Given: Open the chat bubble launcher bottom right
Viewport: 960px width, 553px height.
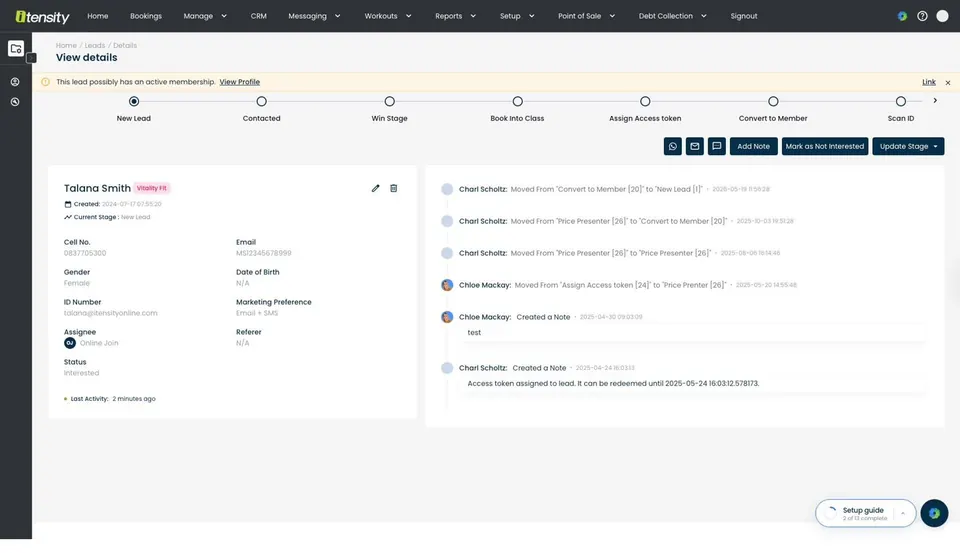Looking at the screenshot, I should [934, 513].
